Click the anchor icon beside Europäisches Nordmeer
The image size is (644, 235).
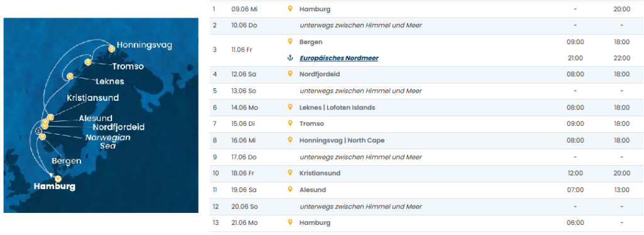pos(290,58)
